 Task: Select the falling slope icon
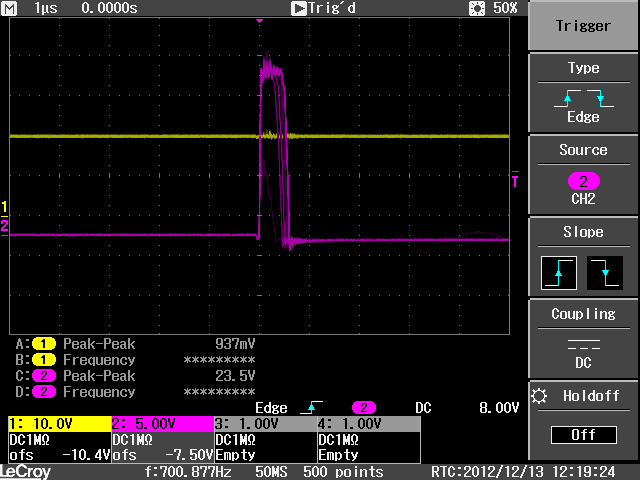[604, 273]
